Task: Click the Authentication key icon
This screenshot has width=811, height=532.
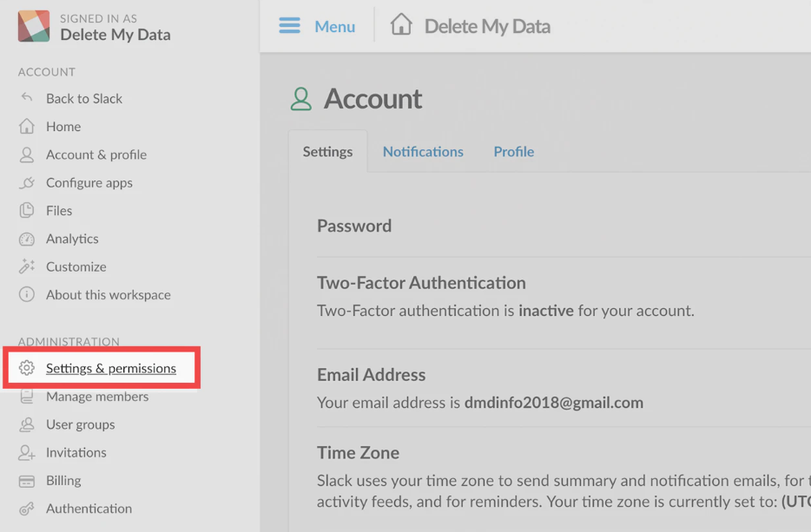Action: [x=27, y=509]
